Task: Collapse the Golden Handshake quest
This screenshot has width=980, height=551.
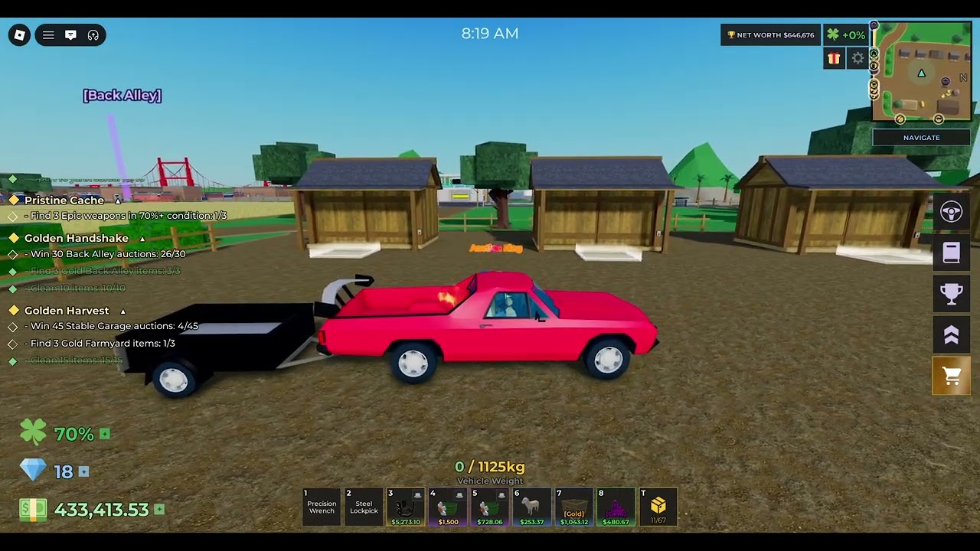Action: click(x=142, y=239)
